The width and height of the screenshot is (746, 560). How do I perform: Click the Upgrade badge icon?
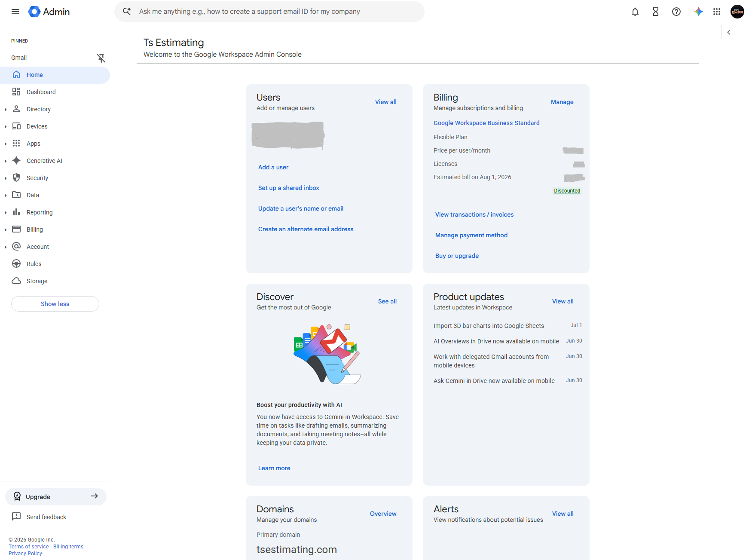(x=17, y=496)
